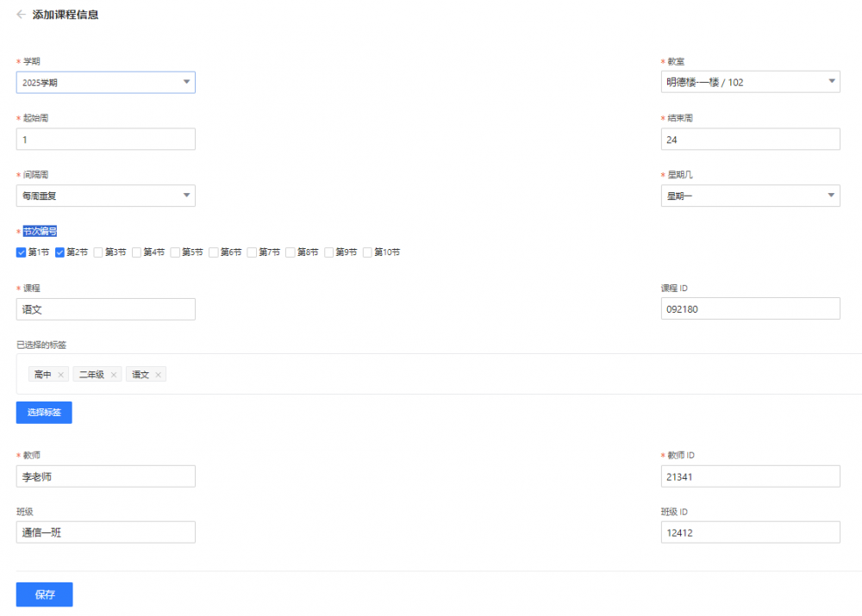
Task: Uncheck the 第1节 checkbox
Action: [x=22, y=252]
